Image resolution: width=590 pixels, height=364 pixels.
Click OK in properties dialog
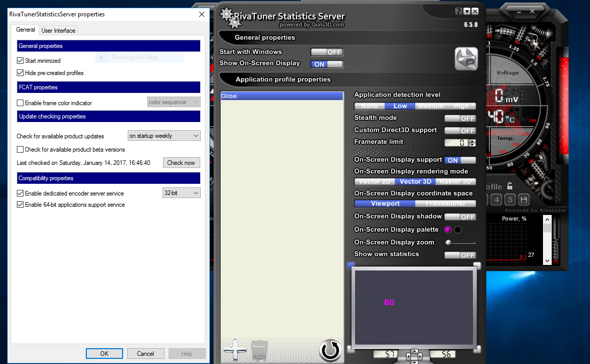104,353
